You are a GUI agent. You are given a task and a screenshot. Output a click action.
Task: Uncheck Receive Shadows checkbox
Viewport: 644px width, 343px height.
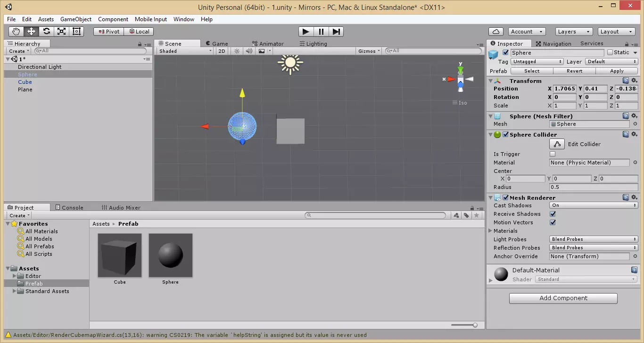click(x=553, y=214)
